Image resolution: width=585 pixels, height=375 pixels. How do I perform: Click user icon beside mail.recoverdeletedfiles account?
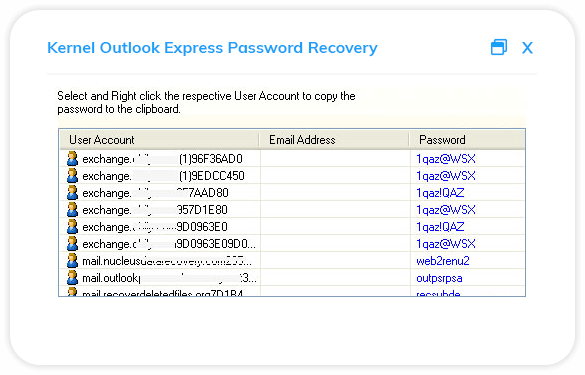[x=72, y=292]
